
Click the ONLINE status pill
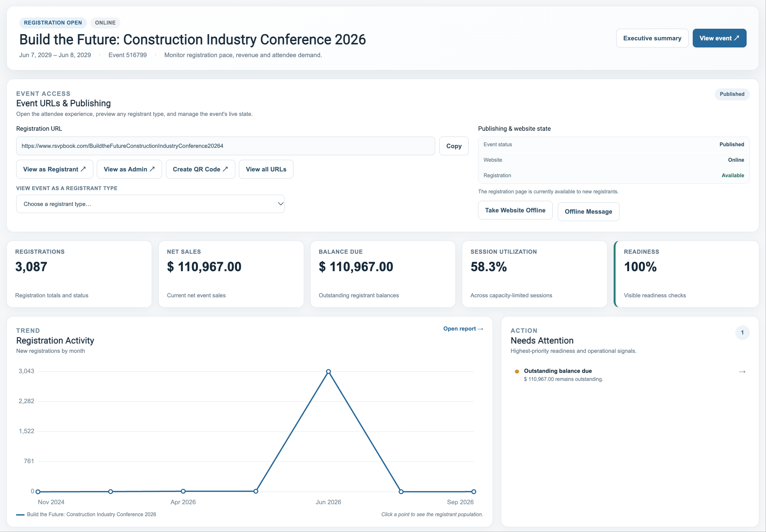(105, 23)
